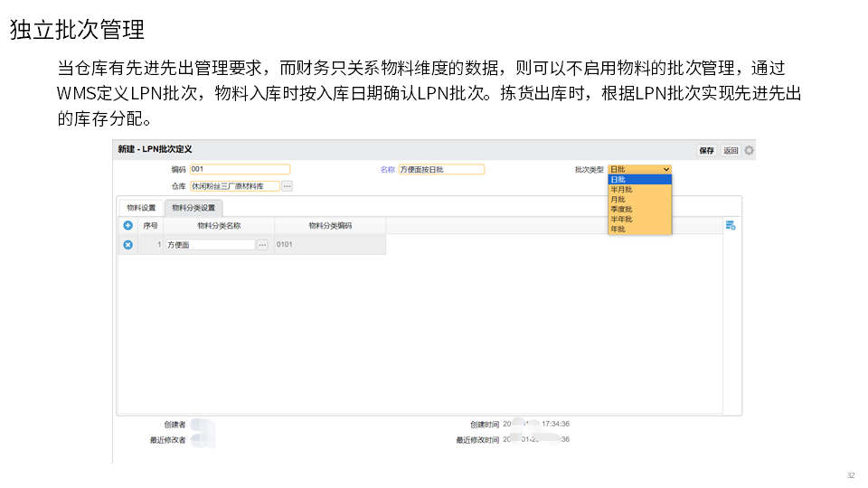The height and width of the screenshot is (488, 868).
Task: Open the warehouse lookup ellipsis button
Action: click(x=287, y=186)
